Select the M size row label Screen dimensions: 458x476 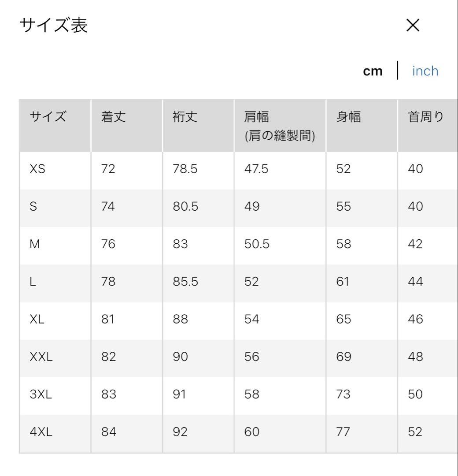coord(35,244)
